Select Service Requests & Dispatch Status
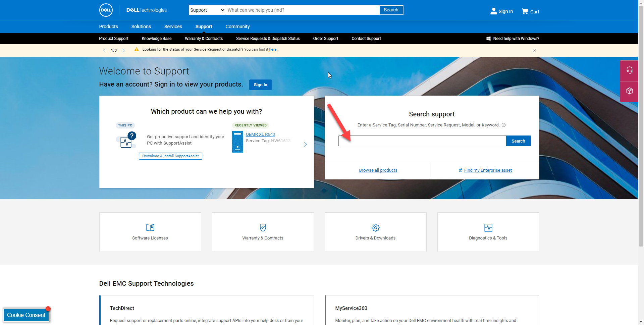This screenshot has height=325, width=644. pos(268,39)
